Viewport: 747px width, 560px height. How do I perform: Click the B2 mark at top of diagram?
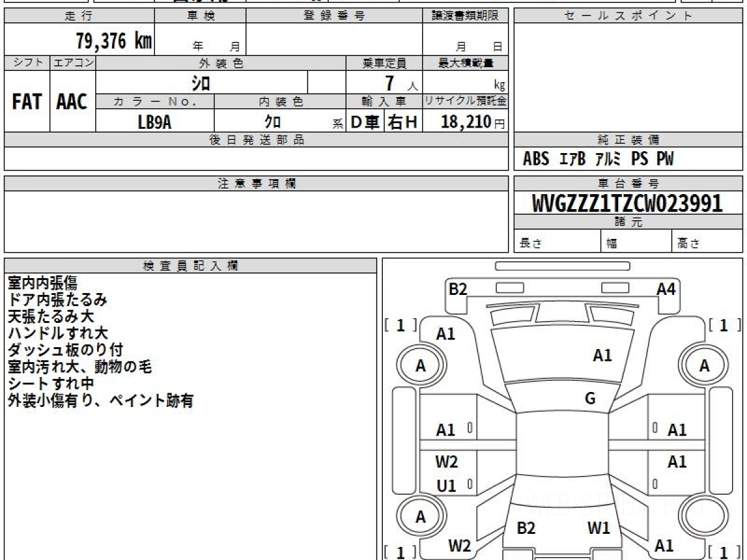pos(458,289)
